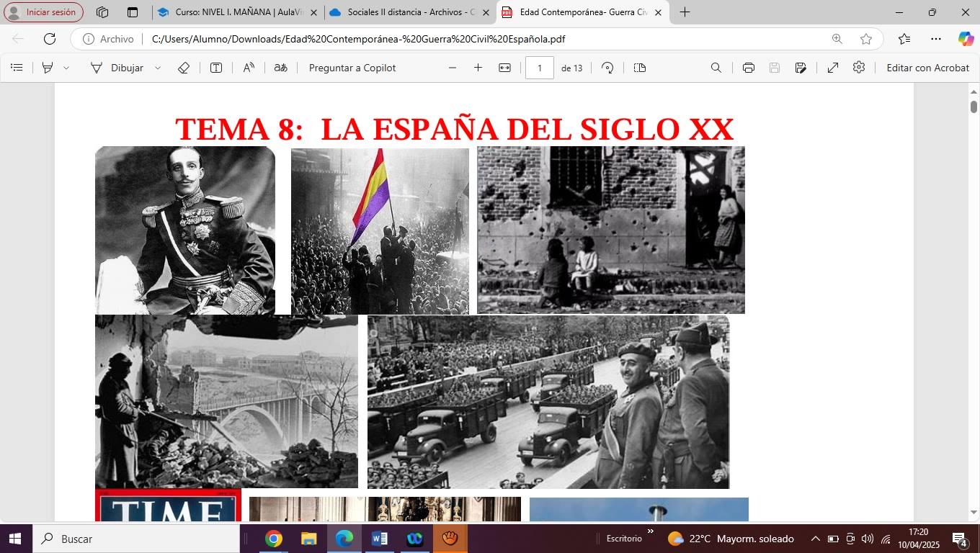Add a text box to PDF

click(215, 68)
